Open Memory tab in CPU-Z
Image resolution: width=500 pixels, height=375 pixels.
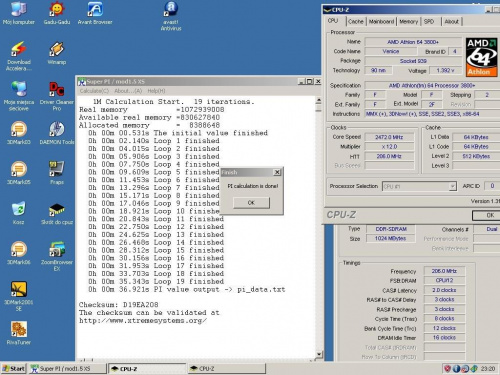pyautogui.click(x=409, y=22)
